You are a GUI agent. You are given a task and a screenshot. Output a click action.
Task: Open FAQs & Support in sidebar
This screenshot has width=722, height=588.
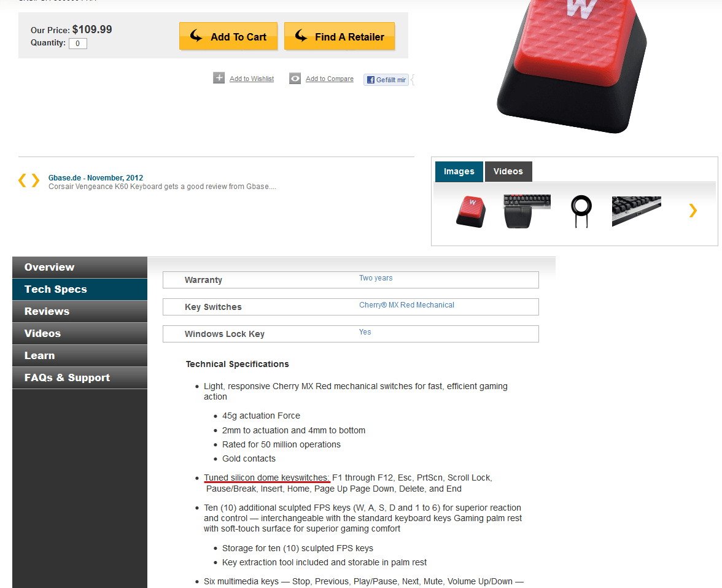[x=80, y=377]
